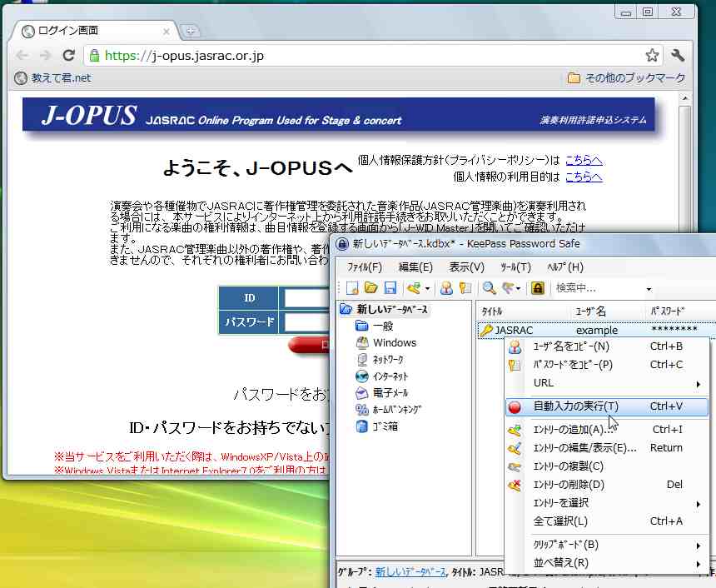Close the ログイン画面 tab
Image resolution: width=716 pixels, height=588 pixels.
[167, 32]
